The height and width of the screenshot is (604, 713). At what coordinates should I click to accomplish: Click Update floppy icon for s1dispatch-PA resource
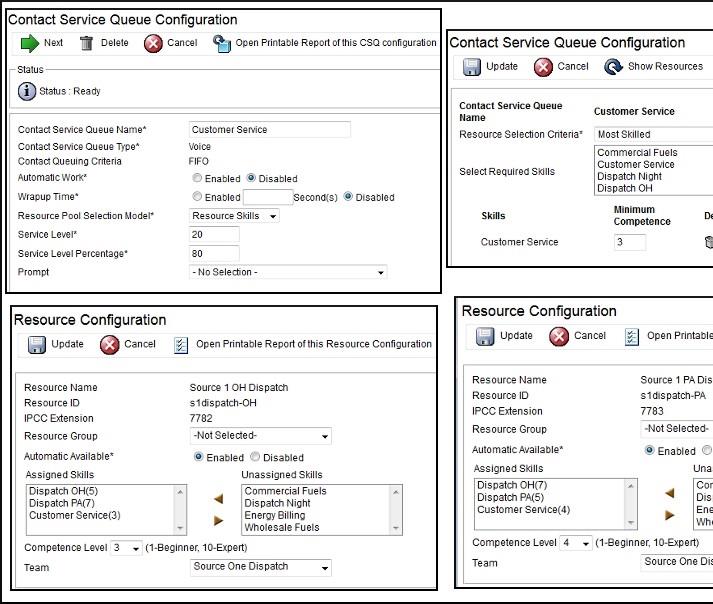tap(485, 337)
